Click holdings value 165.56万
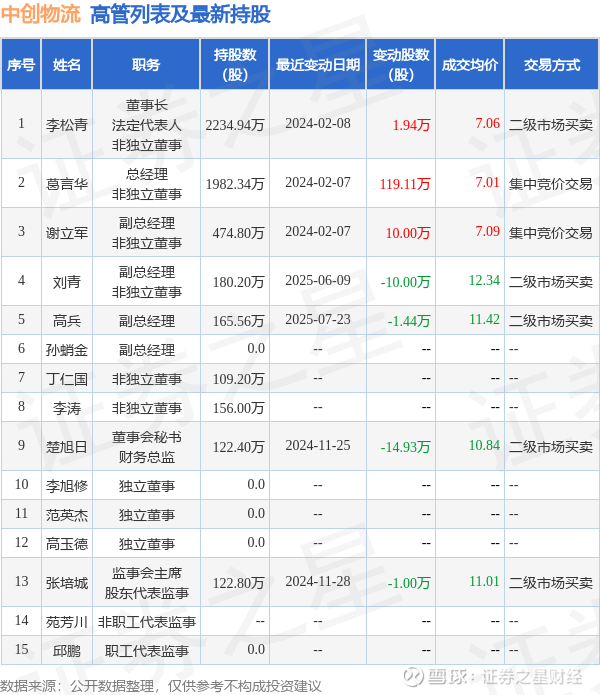The width and height of the screenshot is (600, 695). point(238,320)
